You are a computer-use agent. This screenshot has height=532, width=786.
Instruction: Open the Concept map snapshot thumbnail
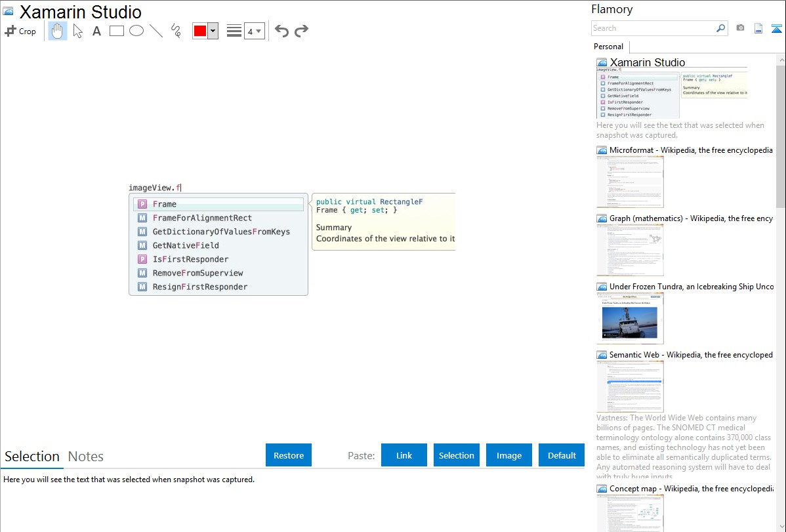tap(630, 513)
